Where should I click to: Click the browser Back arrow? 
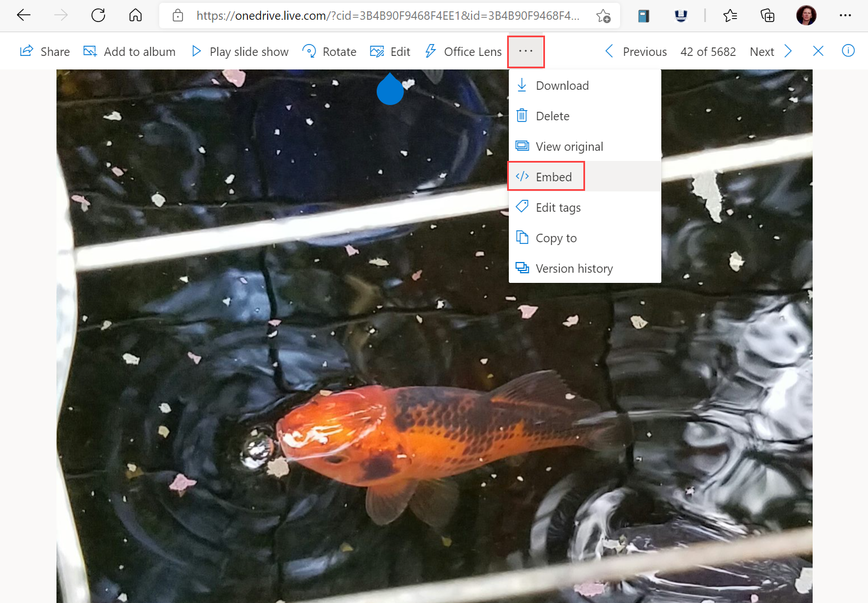pyautogui.click(x=24, y=15)
